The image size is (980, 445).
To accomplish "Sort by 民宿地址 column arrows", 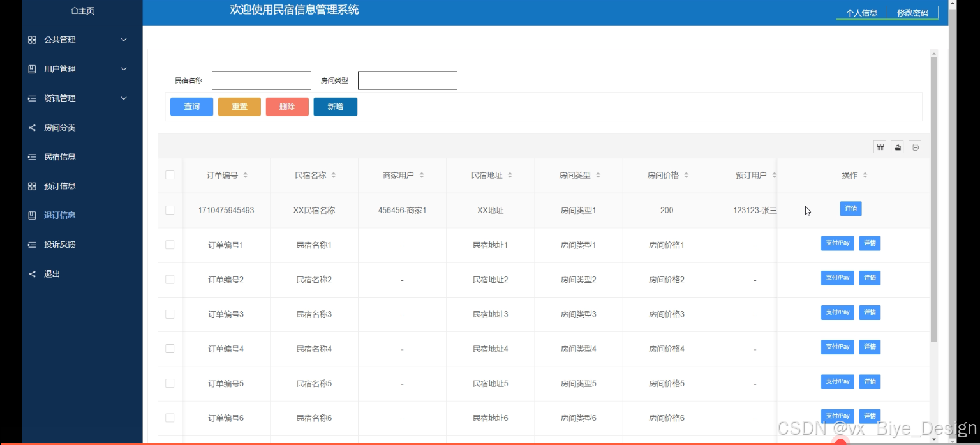I will (x=510, y=176).
